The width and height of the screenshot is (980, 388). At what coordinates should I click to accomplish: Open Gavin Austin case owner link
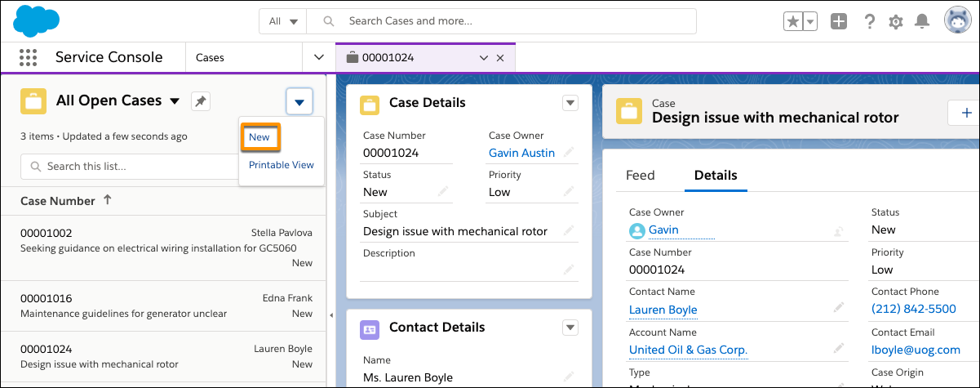[x=521, y=153]
